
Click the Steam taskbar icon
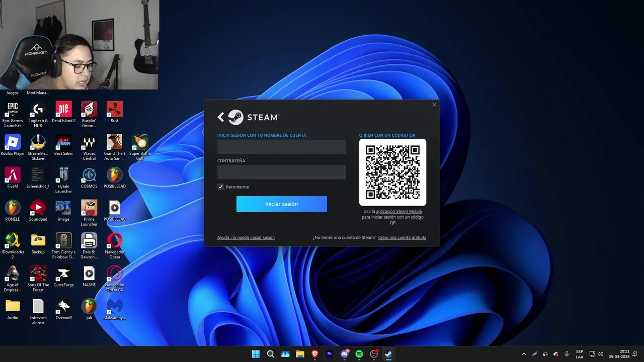[x=388, y=354]
